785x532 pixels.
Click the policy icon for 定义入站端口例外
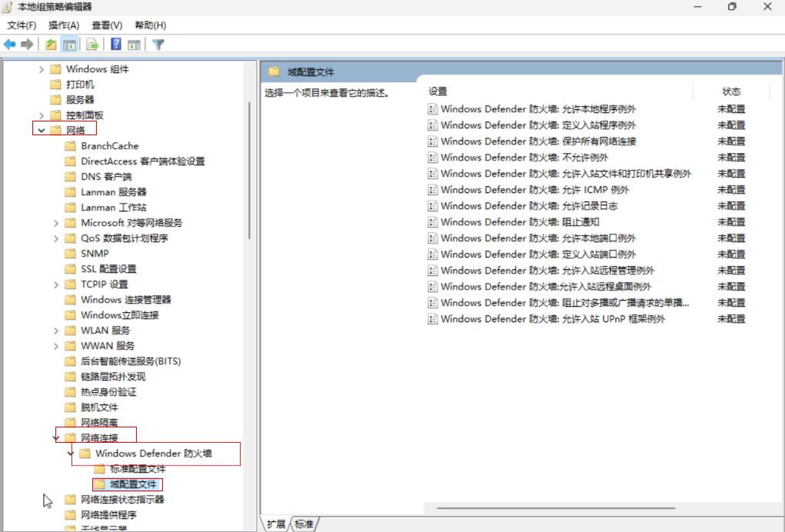point(433,254)
